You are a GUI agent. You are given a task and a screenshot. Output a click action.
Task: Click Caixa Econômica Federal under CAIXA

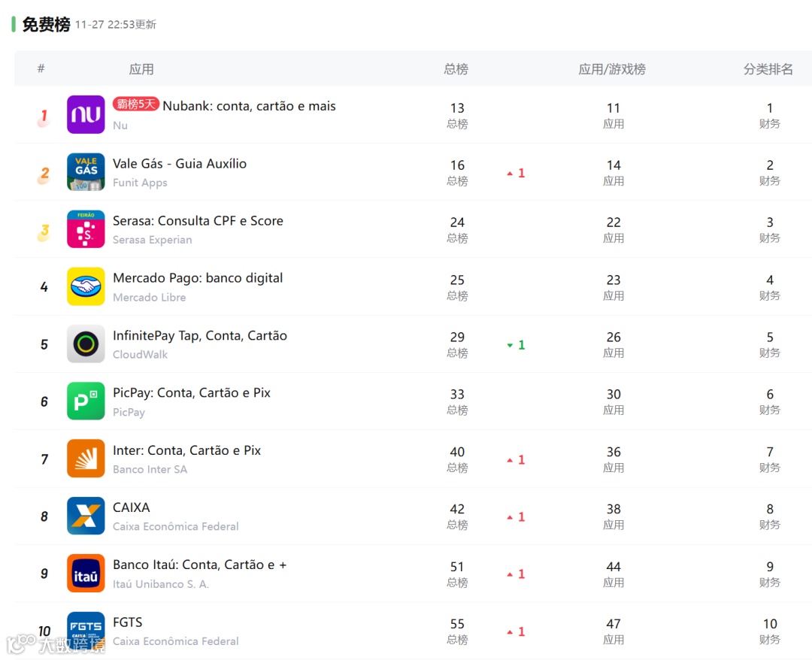click(x=175, y=526)
